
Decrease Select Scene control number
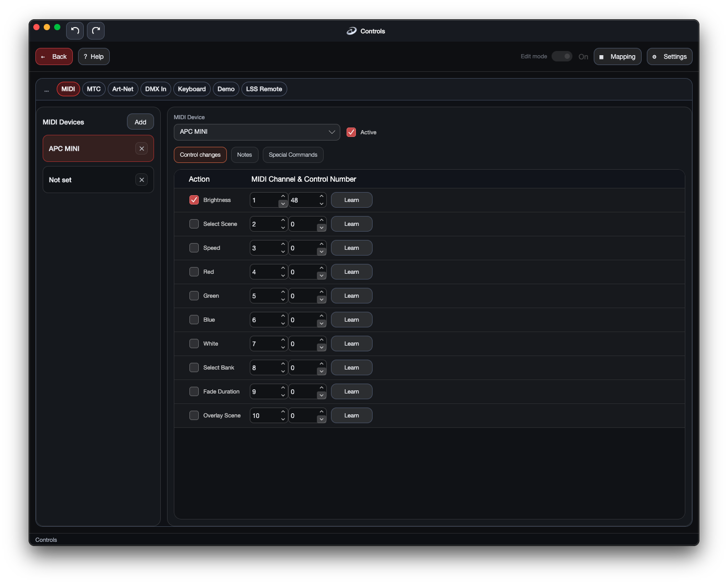(x=322, y=227)
